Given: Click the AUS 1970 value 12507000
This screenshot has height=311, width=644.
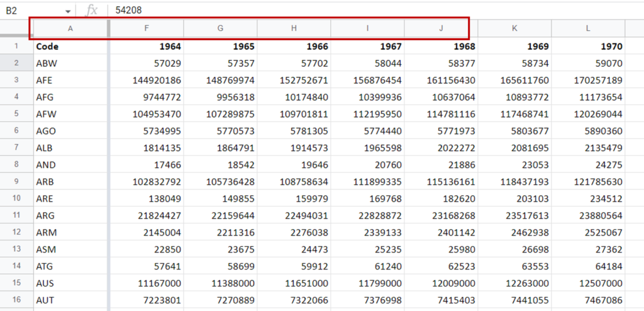Looking at the screenshot, I should point(588,283).
